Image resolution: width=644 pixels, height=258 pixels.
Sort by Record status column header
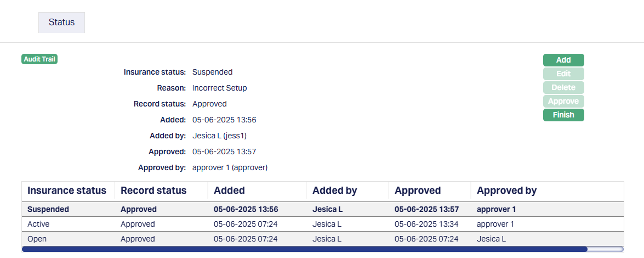[x=153, y=190]
